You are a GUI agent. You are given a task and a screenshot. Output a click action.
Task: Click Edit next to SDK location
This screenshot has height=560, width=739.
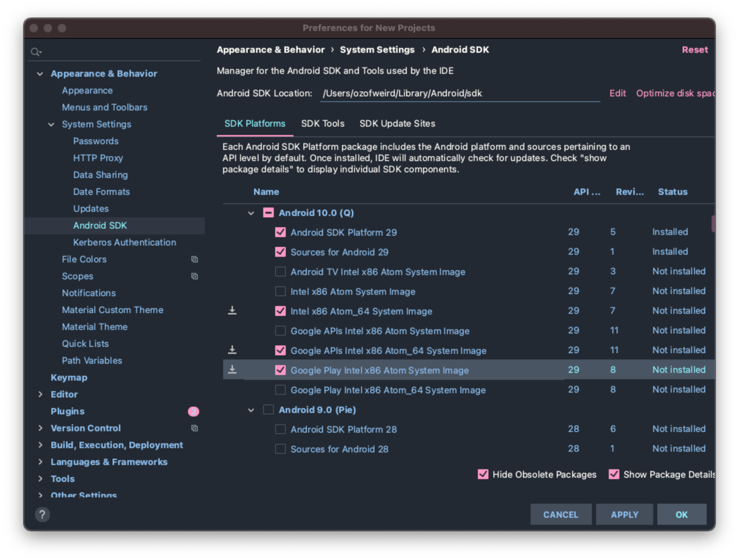point(618,93)
